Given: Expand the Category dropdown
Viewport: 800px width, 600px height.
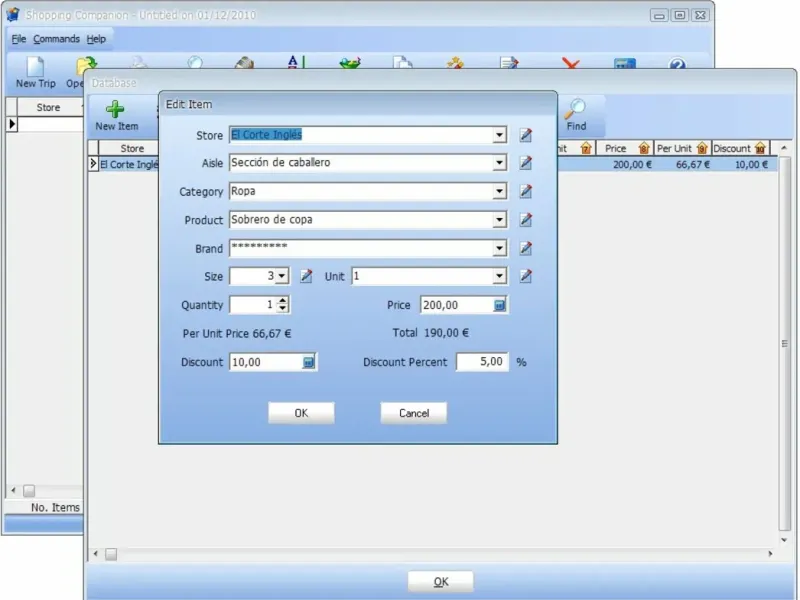Looking at the screenshot, I should (499, 192).
